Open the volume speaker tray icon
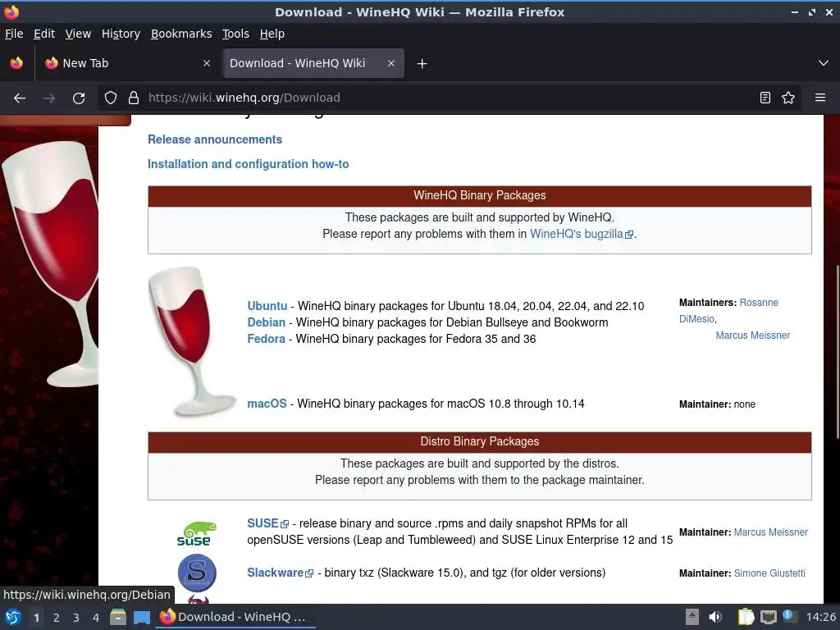The image size is (840, 630). (x=715, y=617)
